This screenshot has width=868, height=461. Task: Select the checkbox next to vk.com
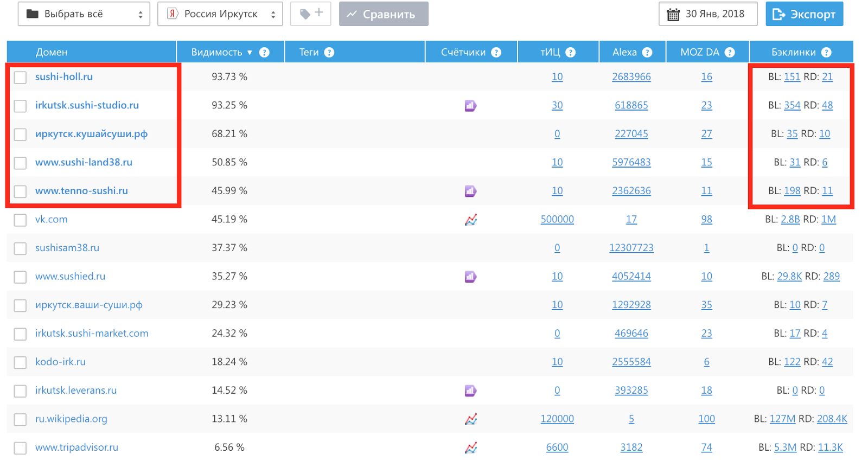pyautogui.click(x=20, y=220)
